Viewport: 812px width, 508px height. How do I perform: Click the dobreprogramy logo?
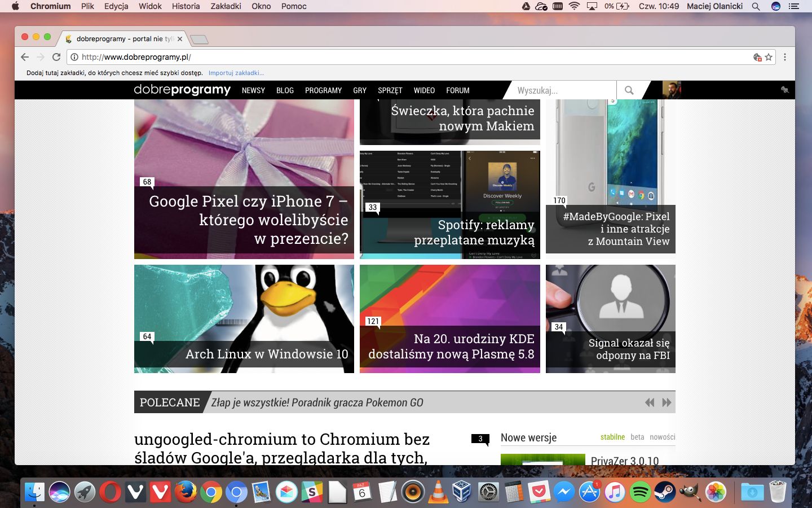[182, 90]
